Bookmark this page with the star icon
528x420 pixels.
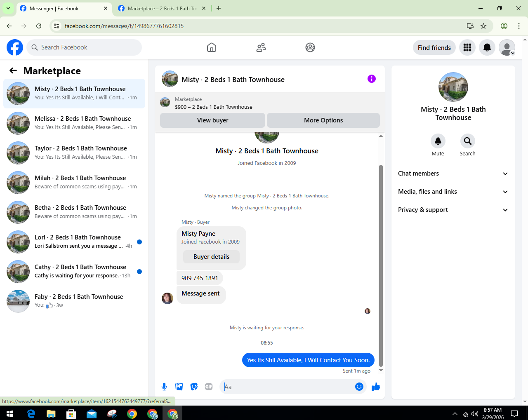(x=483, y=26)
